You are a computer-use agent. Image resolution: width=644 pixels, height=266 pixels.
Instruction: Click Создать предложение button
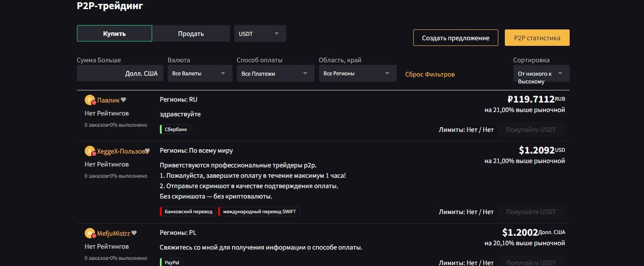456,38
